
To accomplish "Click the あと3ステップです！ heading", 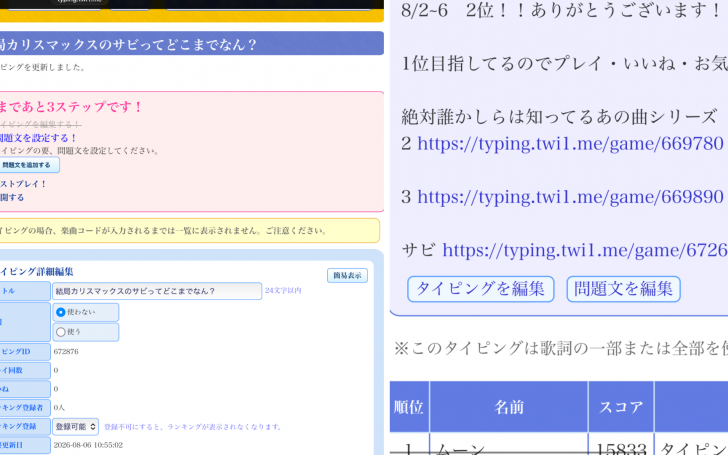I will coord(71,107).
